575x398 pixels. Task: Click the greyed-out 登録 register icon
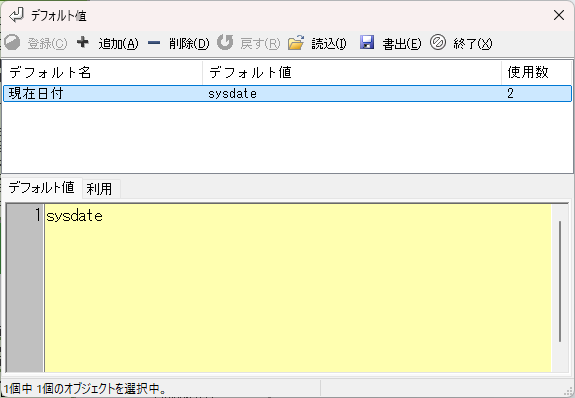click(x=12, y=43)
